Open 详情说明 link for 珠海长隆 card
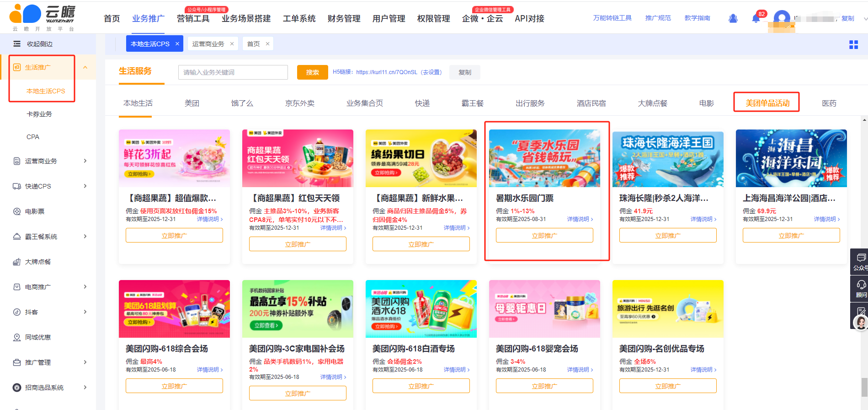This screenshot has height=410, width=868. (x=703, y=219)
